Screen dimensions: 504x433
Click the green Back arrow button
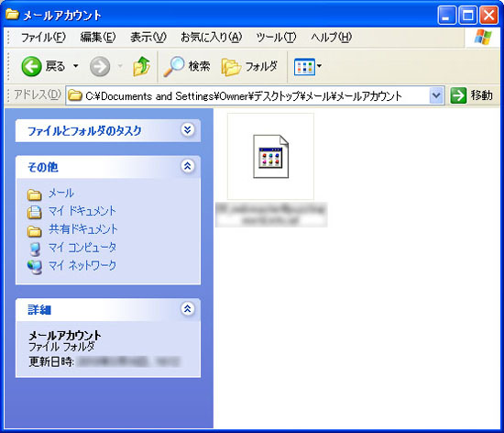31,67
